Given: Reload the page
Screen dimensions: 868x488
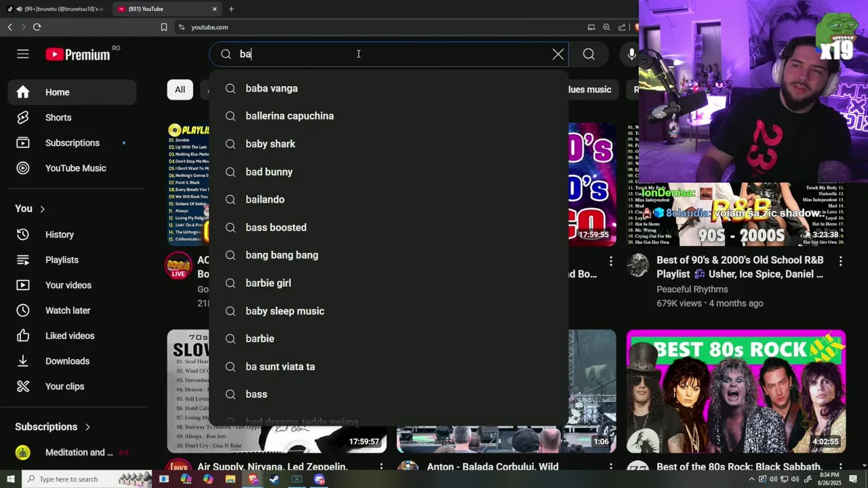Looking at the screenshot, I should (37, 27).
